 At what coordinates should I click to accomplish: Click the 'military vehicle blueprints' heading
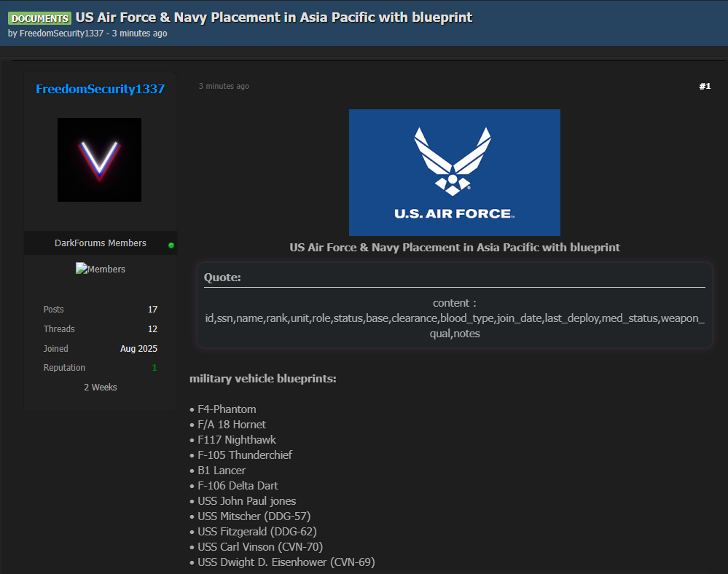pos(262,379)
